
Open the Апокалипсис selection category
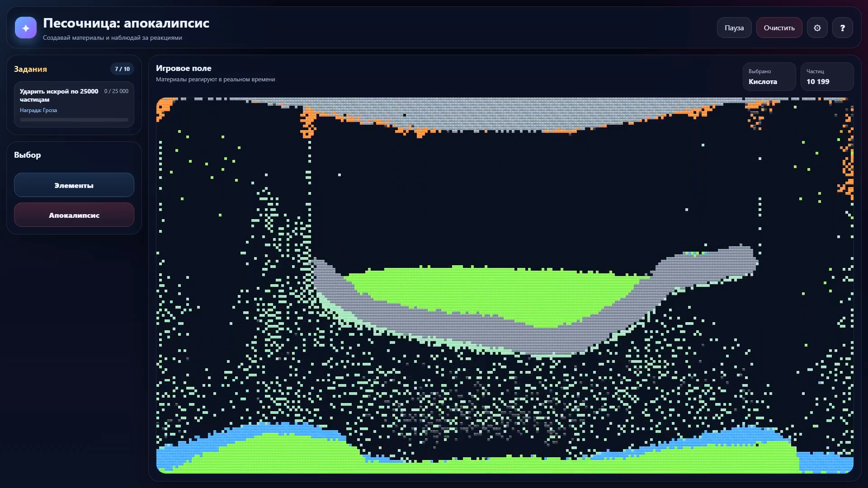click(74, 215)
